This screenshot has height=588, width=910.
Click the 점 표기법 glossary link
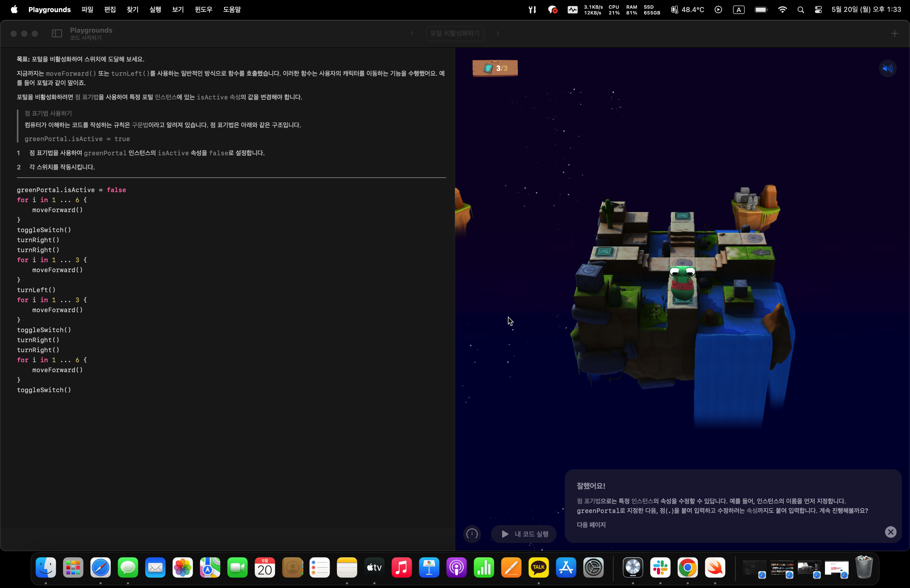87,97
